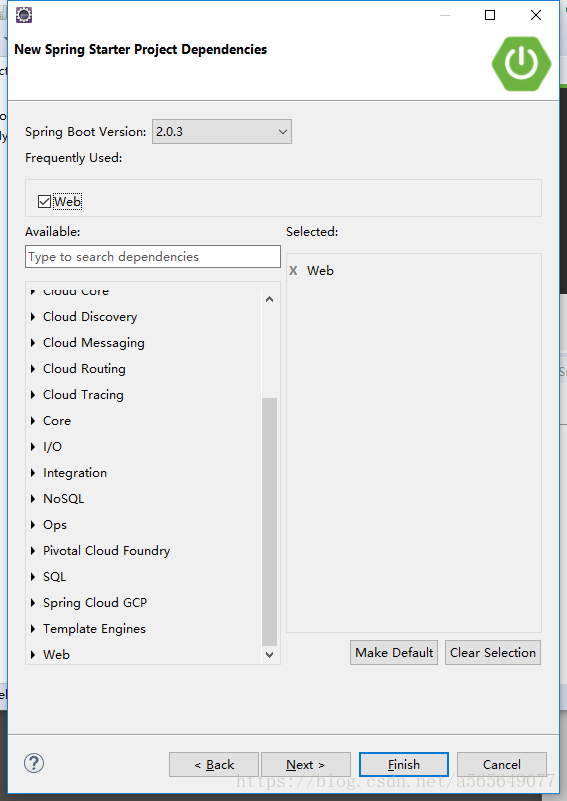Click the scroll up arrow of Available list
The height and width of the screenshot is (801, 567).
(270, 299)
